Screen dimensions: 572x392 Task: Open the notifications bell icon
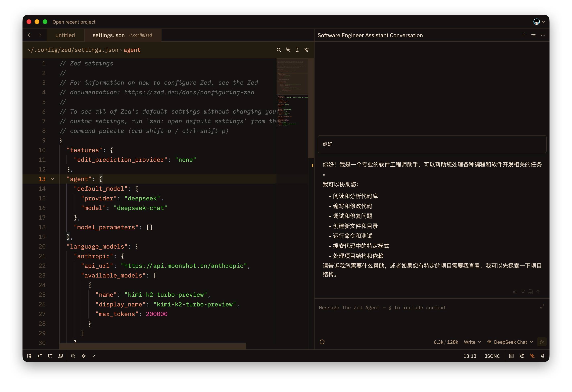click(542, 356)
